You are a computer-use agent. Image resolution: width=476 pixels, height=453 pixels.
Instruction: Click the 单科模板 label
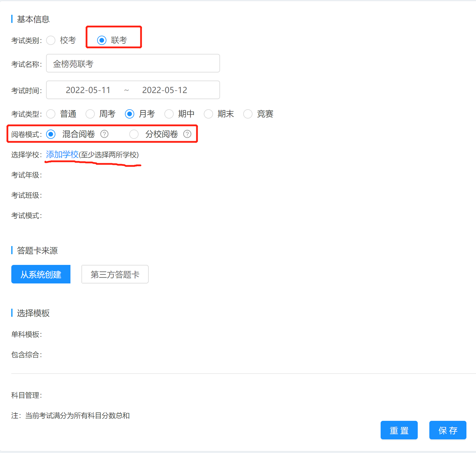(27, 334)
